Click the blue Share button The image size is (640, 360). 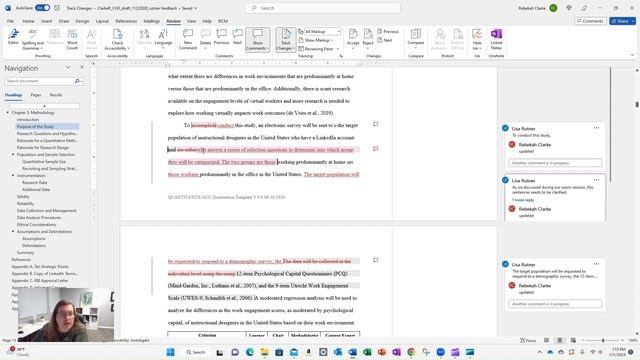[622, 21]
